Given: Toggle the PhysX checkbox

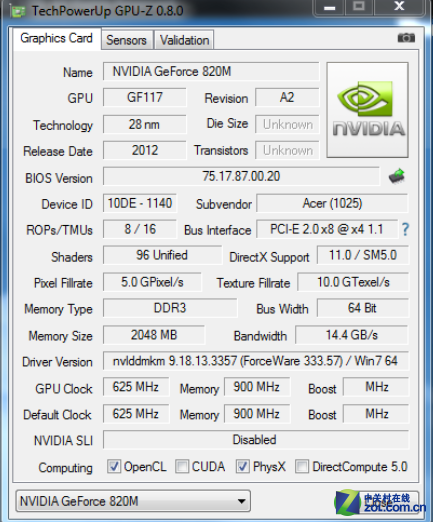Looking at the screenshot, I should 242,466.
